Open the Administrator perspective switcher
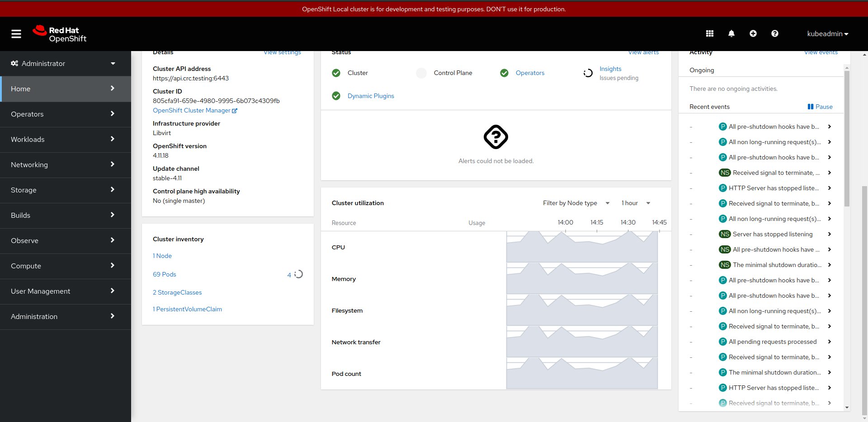Image resolution: width=868 pixels, height=422 pixels. (x=63, y=63)
